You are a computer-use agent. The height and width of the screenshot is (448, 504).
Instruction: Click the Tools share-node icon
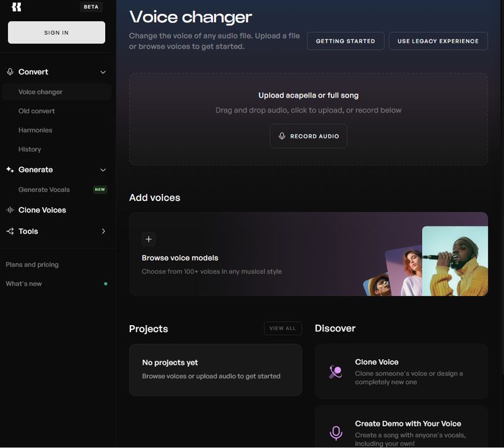tap(10, 231)
